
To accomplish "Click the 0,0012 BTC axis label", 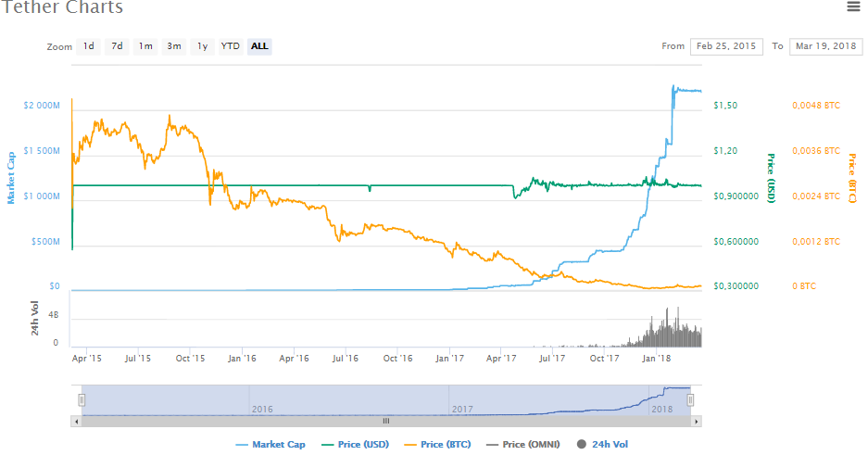I will point(816,241).
